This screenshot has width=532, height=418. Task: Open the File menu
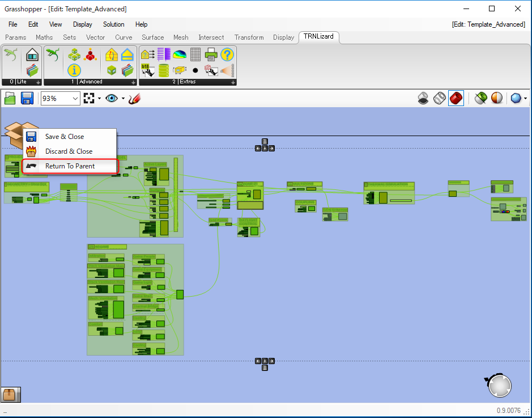13,24
